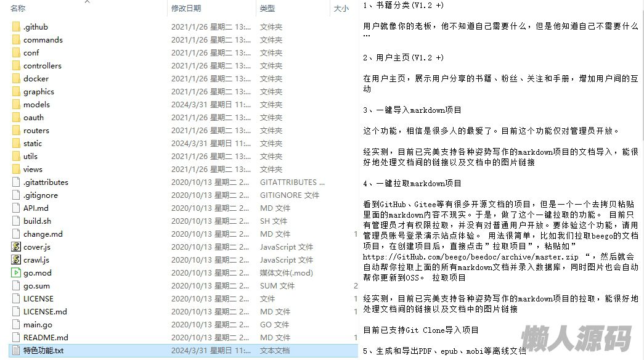Click the .github folder icon

coord(16,27)
